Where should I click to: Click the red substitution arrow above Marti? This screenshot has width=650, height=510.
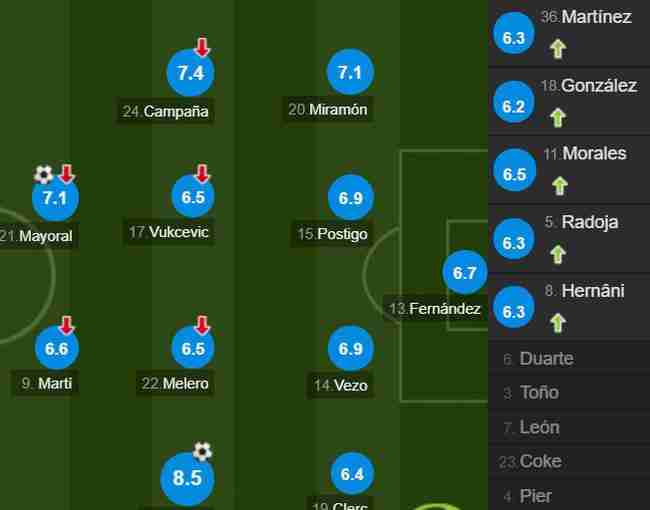click(x=67, y=325)
